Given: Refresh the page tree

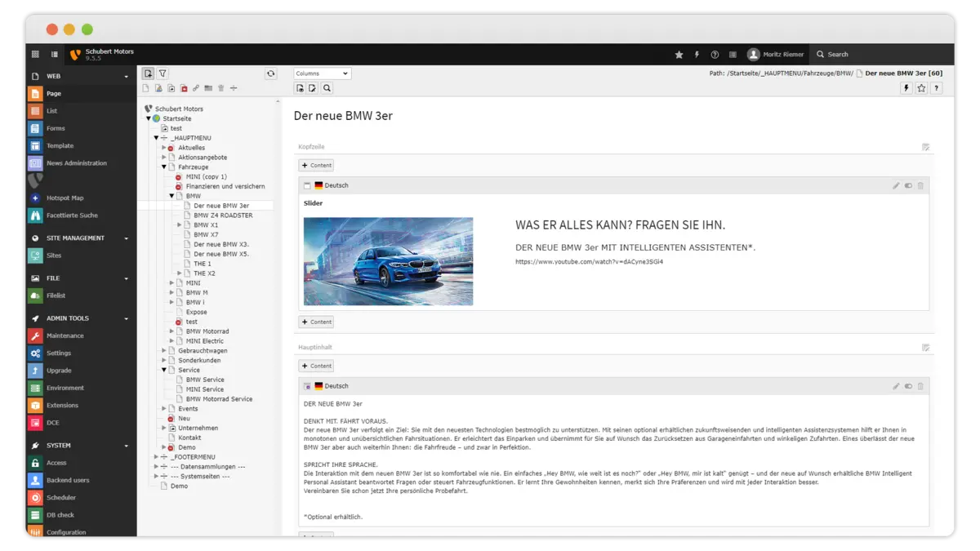Looking at the screenshot, I should point(270,73).
